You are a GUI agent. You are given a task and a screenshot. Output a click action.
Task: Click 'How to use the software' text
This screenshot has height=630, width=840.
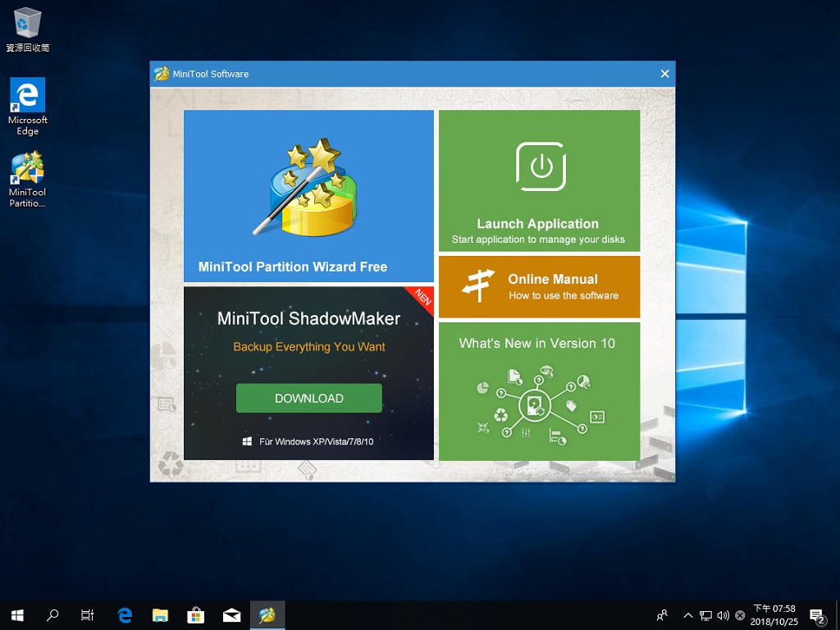564,295
